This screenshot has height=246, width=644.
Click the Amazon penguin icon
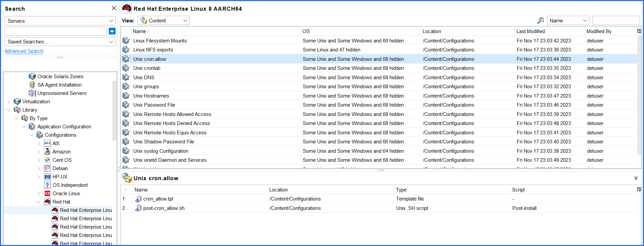coord(47,152)
